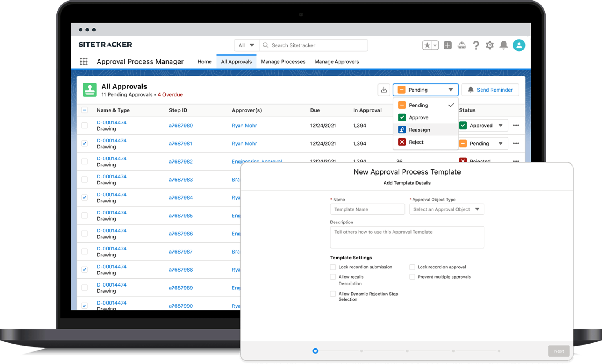
Task: Switch to the Manage Processes tab
Action: 283,61
